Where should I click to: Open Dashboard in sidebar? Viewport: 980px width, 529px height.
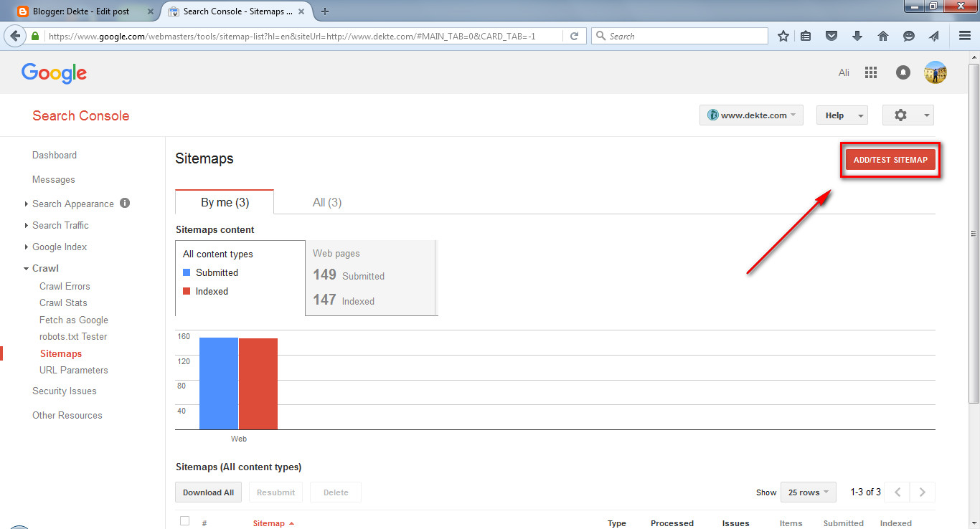point(55,155)
